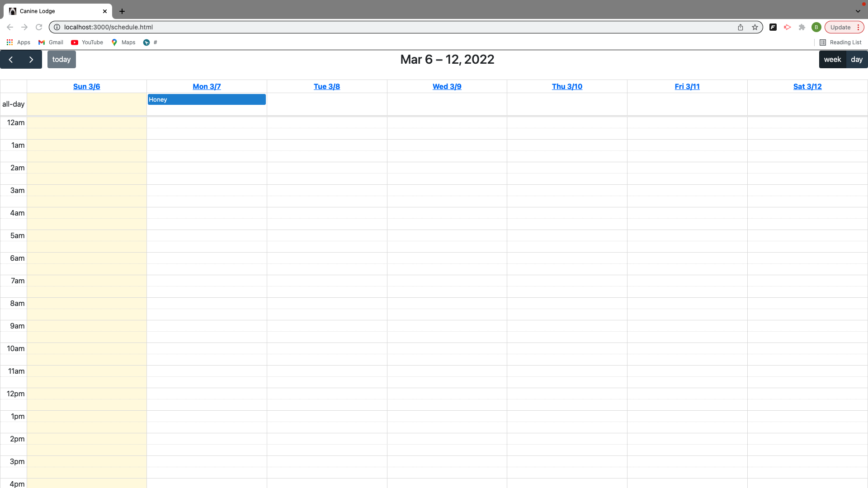
Task: Go to next week with right chevron
Action: point(31,60)
